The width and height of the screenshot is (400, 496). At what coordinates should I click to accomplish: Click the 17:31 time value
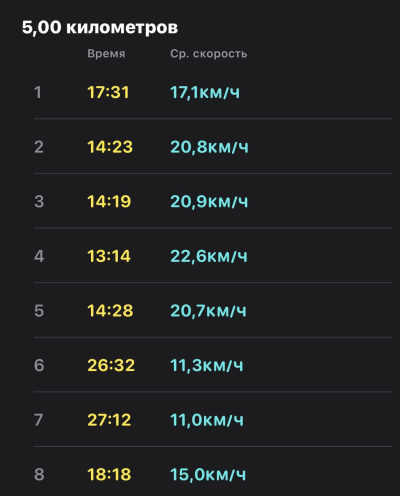coord(108,92)
